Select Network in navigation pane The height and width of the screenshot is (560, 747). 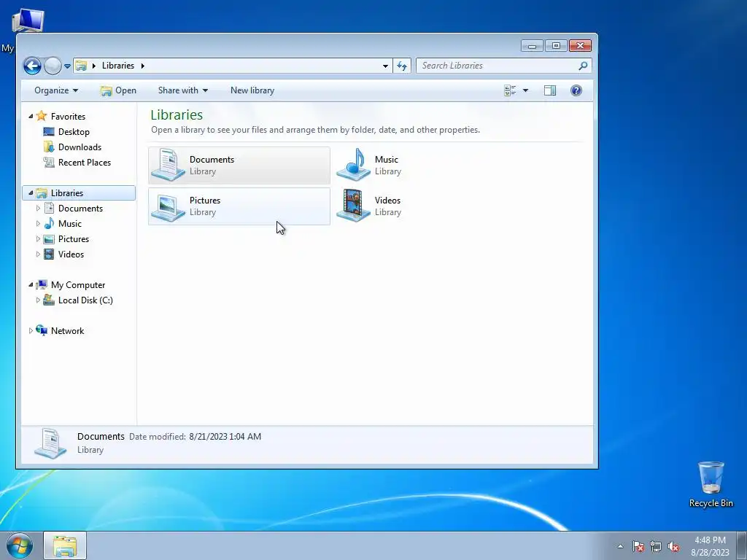point(67,330)
